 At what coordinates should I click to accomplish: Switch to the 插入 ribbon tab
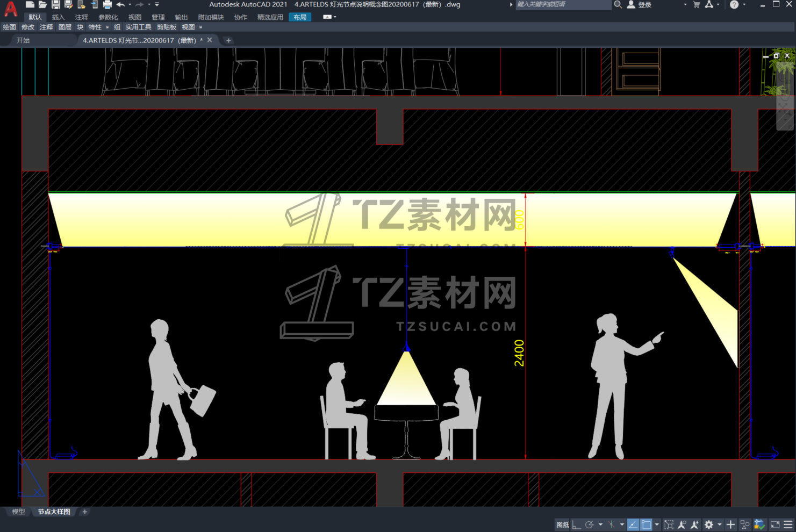pyautogui.click(x=58, y=17)
